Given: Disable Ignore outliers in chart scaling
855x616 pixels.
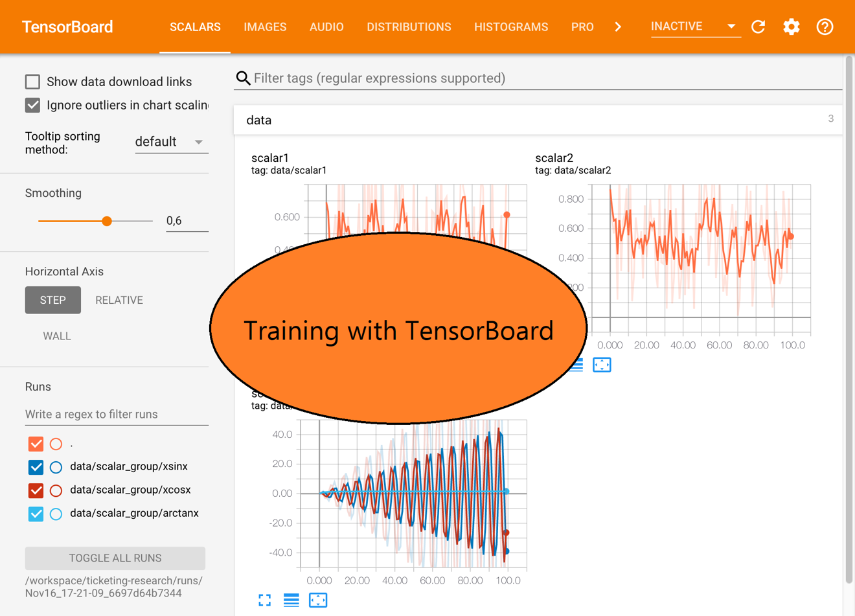Looking at the screenshot, I should 32,105.
